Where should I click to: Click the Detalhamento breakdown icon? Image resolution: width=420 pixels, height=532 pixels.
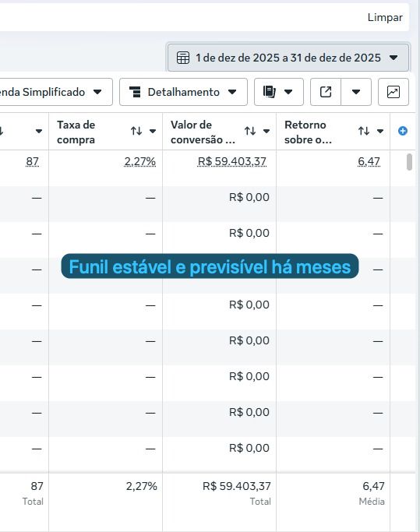(x=135, y=92)
